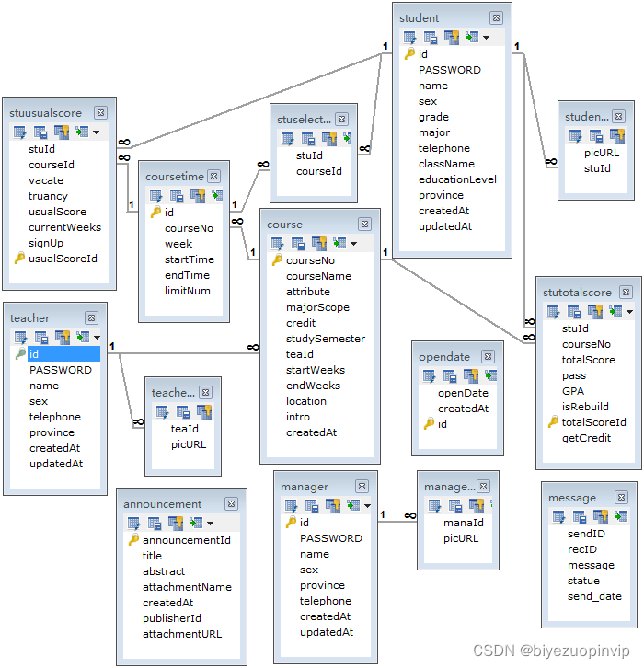
Task: Remove course table using its X button
Action: click(x=364, y=225)
